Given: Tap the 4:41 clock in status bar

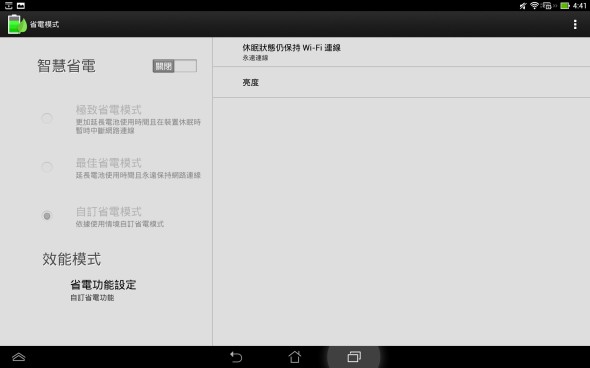Looking at the screenshot, I should tap(579, 6).
